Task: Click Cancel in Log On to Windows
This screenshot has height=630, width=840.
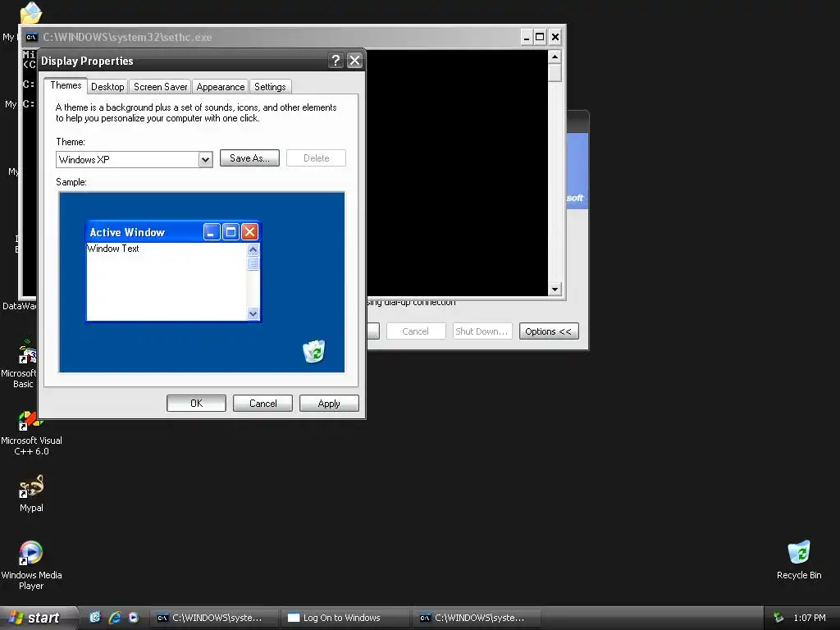Action: pyautogui.click(x=416, y=331)
